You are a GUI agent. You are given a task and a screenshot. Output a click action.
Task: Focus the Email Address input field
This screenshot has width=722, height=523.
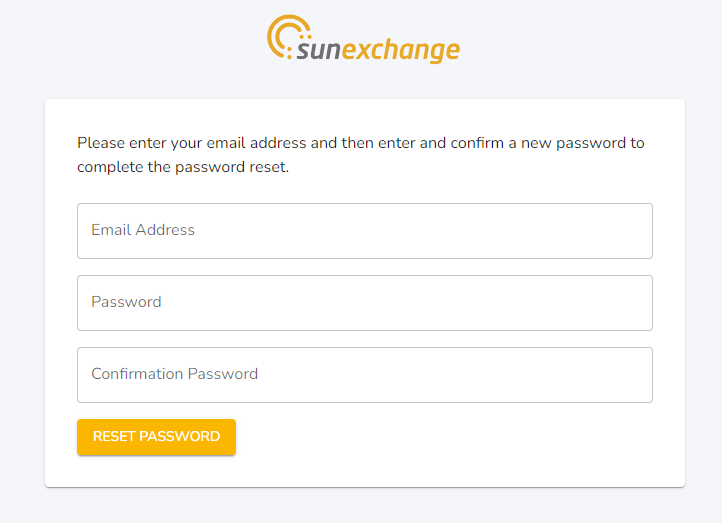(x=365, y=231)
